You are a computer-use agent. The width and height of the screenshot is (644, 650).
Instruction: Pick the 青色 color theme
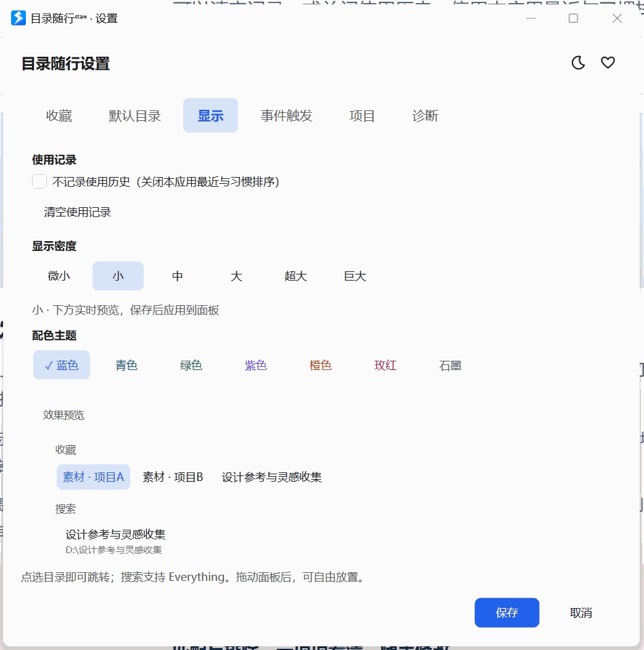(x=126, y=365)
